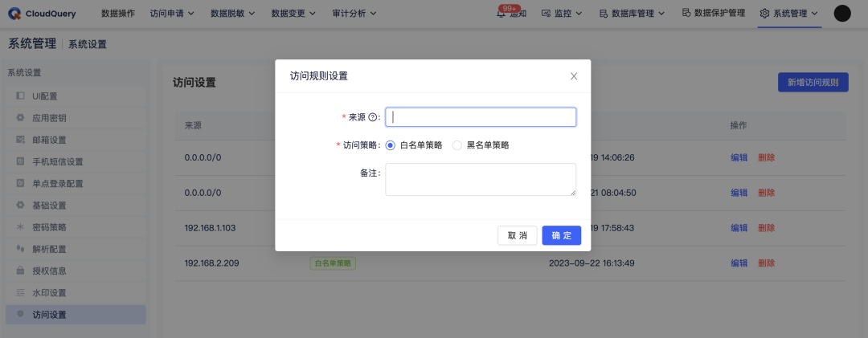This screenshot has width=868, height=338.
Task: Click the 基础设置 sidebar icon
Action: (x=20, y=206)
